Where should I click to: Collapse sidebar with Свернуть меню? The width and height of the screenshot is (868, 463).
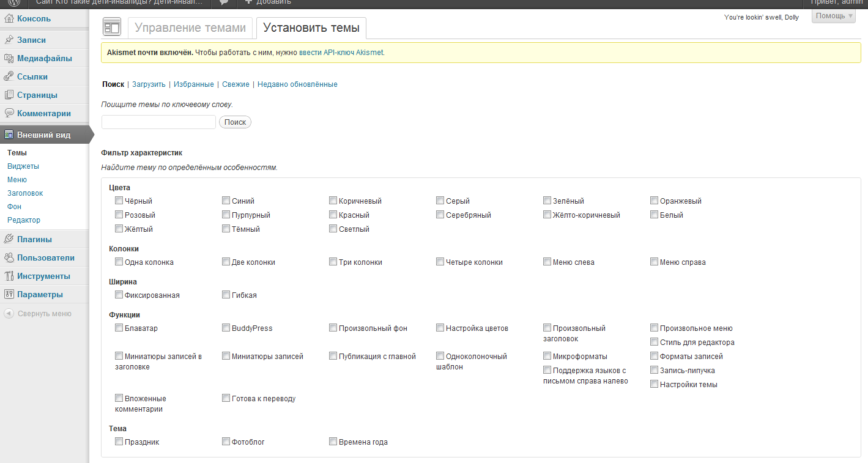point(44,314)
